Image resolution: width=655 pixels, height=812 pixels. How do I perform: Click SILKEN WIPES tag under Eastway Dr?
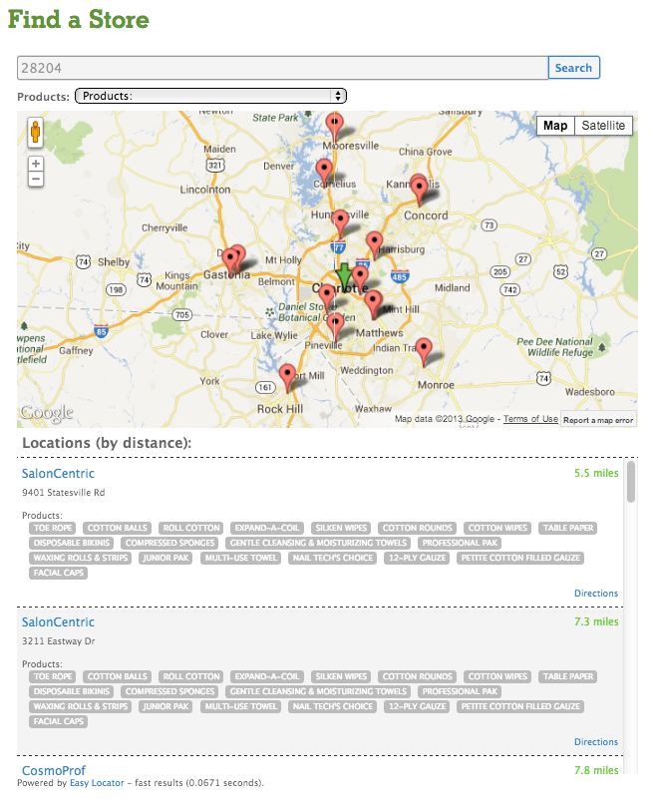(341, 676)
